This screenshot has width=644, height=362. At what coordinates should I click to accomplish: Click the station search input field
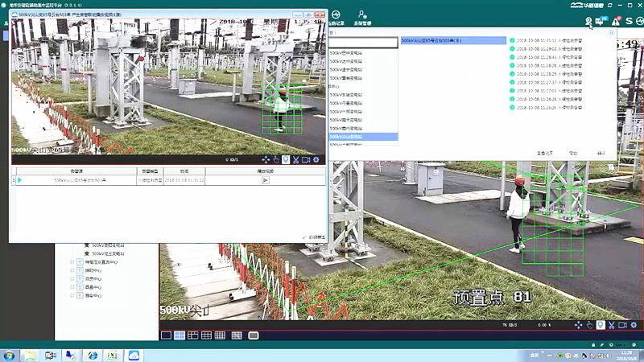pos(363,41)
